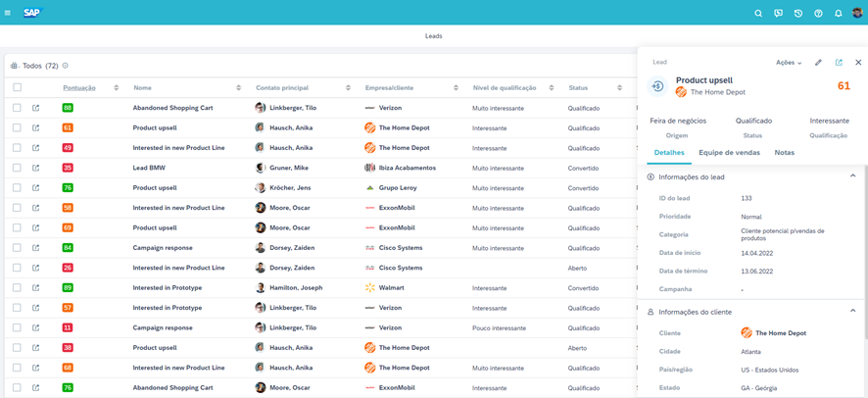868x398 pixels.
Task: Open sort options for Status column
Action: [x=620, y=87]
